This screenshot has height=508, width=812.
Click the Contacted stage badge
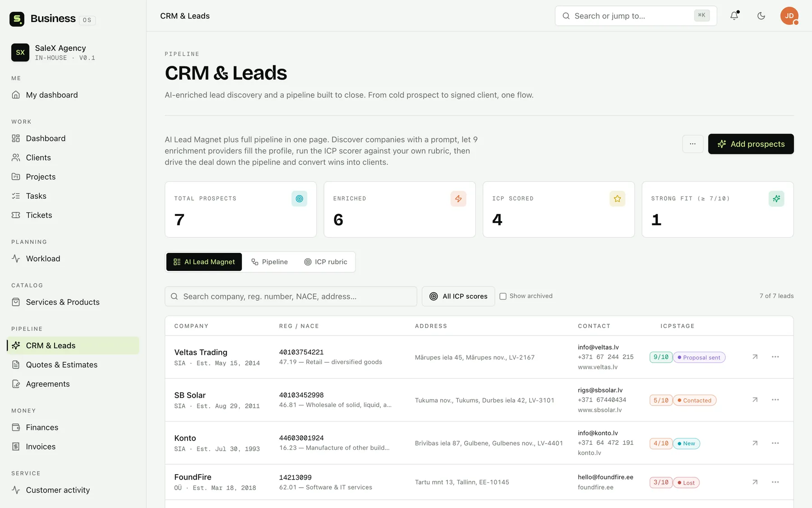[x=695, y=401]
